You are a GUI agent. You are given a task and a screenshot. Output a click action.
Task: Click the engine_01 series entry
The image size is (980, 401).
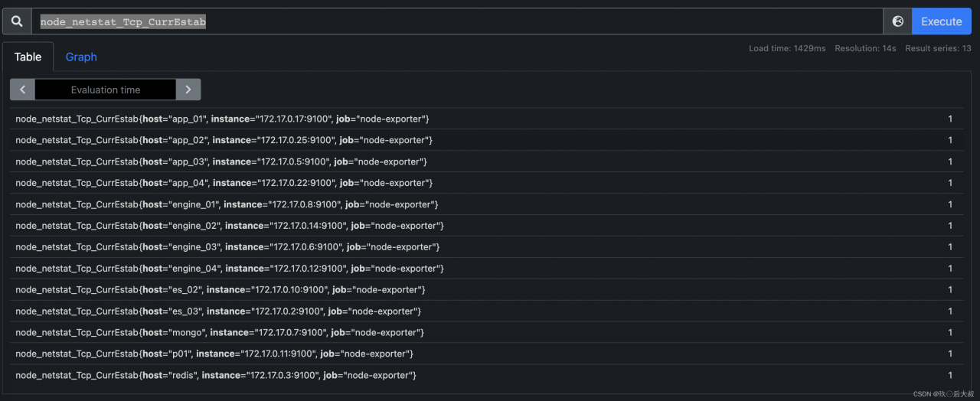tap(486, 204)
